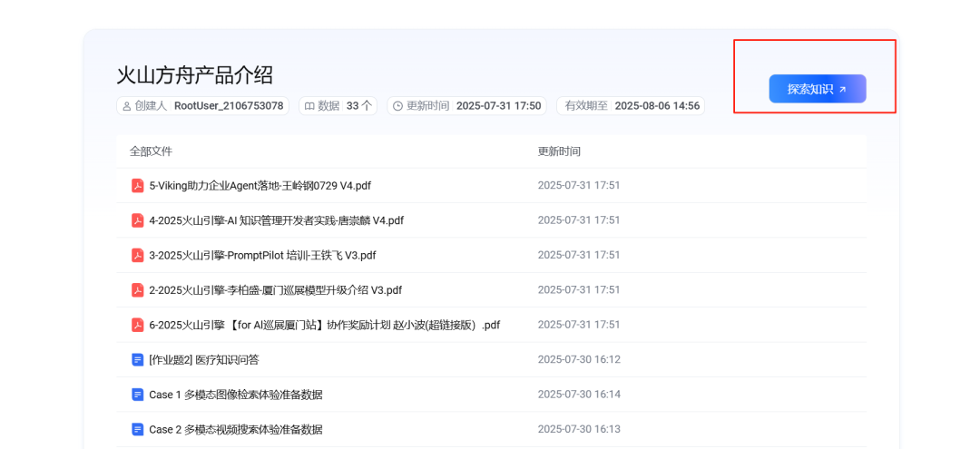Click timestamp 2025-07-30 16:12 of 医疗知识问答

click(x=579, y=360)
